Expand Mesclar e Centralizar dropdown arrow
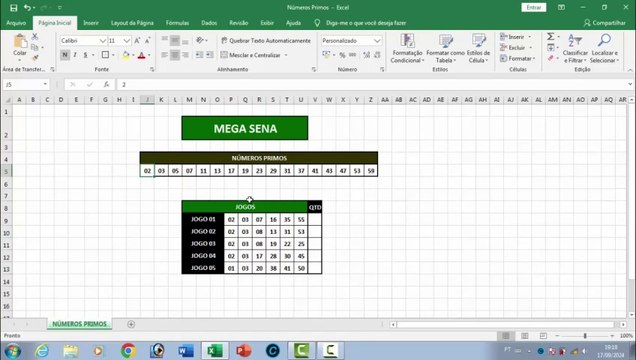The width and height of the screenshot is (636, 360). point(286,55)
